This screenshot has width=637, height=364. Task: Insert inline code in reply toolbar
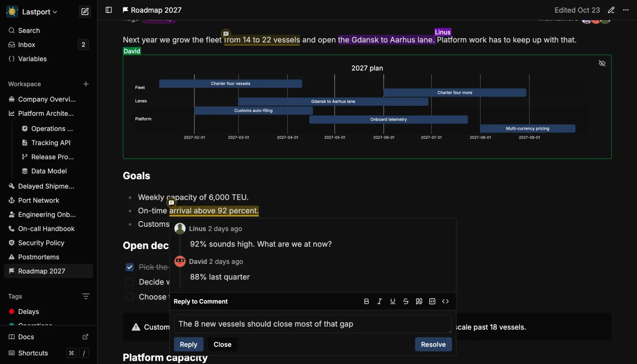445,301
